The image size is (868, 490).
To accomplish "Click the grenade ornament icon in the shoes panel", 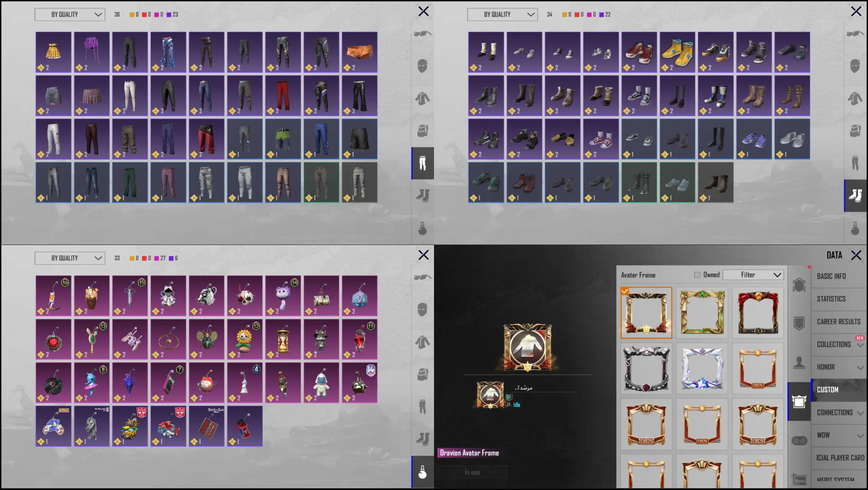I will pos(855,228).
